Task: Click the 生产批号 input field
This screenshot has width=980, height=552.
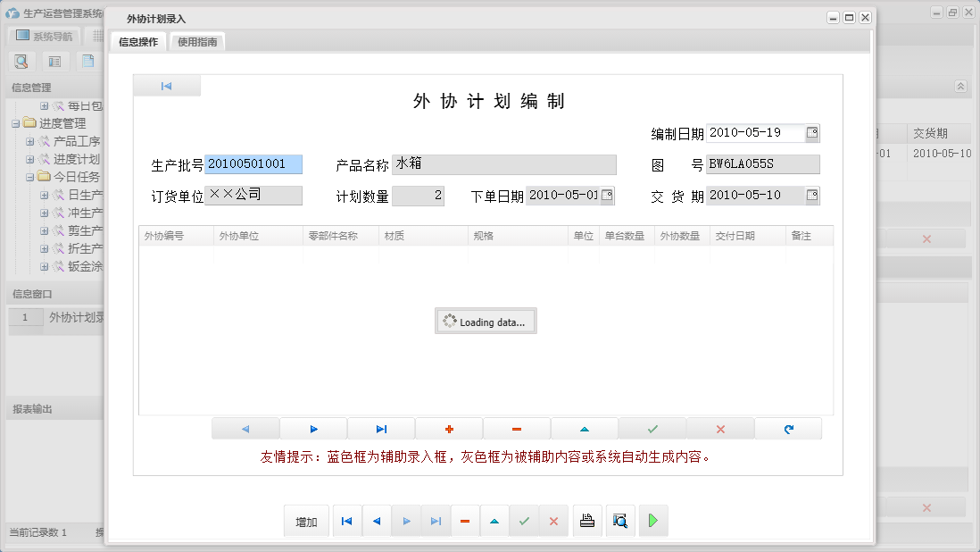Action: [253, 164]
